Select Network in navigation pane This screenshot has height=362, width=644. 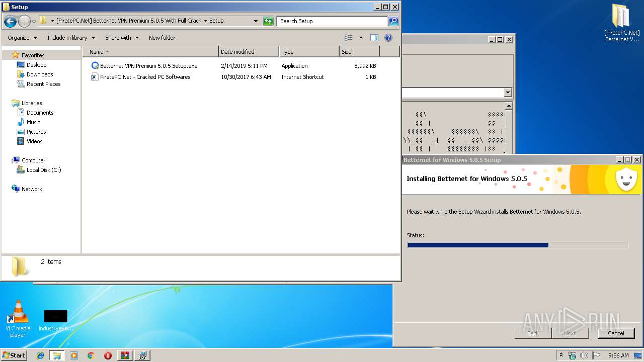tap(32, 189)
